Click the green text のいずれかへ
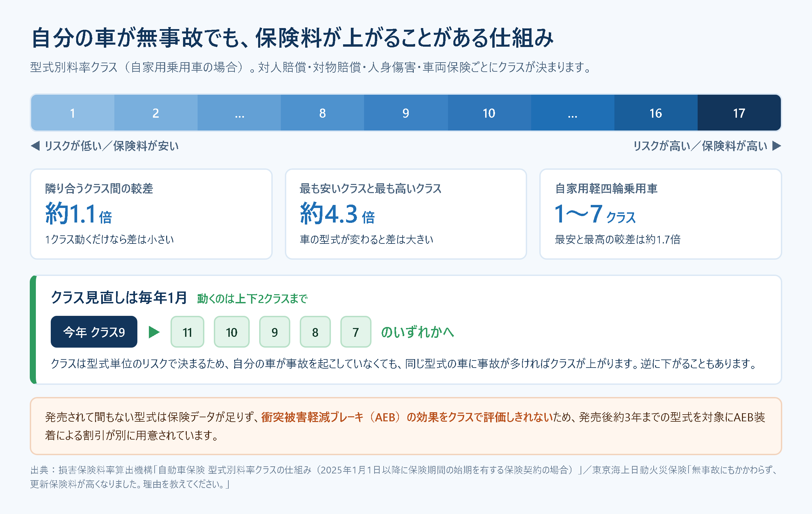 418,332
